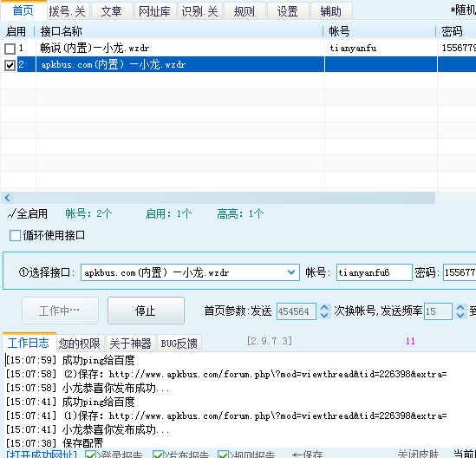This screenshot has width=476, height=458.
Task: Click log entry (2)保存 apkbus URL
Action: (226, 374)
